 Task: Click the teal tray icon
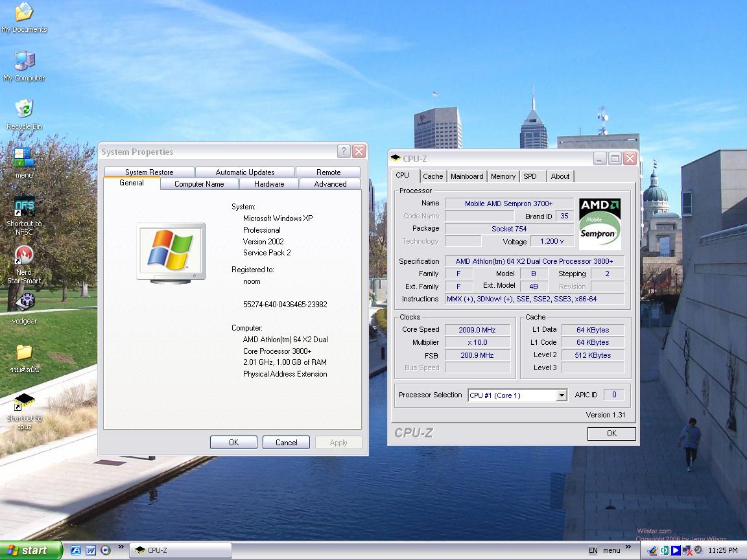tap(663, 550)
